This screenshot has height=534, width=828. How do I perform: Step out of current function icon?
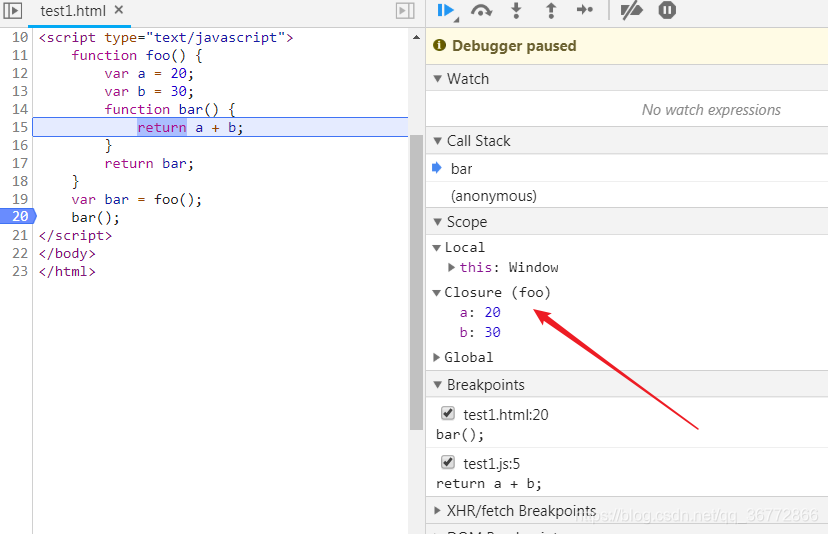[551, 11]
